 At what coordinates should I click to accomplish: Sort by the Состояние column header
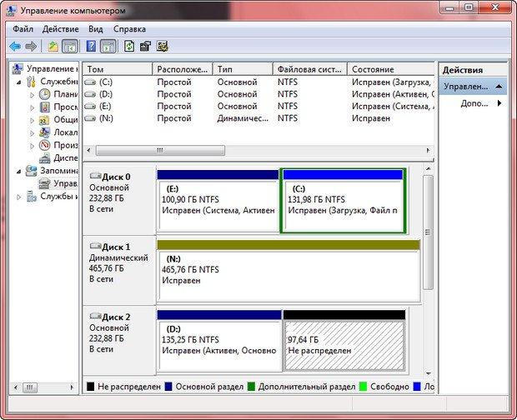pos(391,69)
